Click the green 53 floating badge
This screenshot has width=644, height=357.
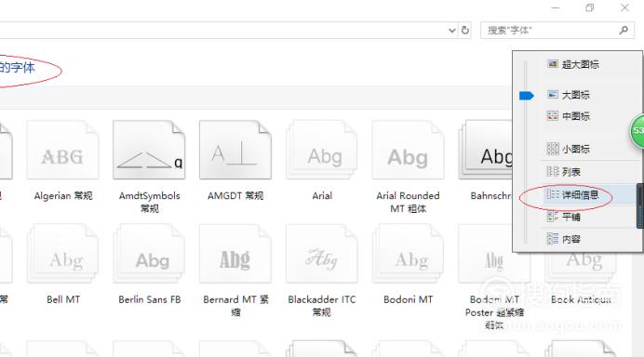637,130
